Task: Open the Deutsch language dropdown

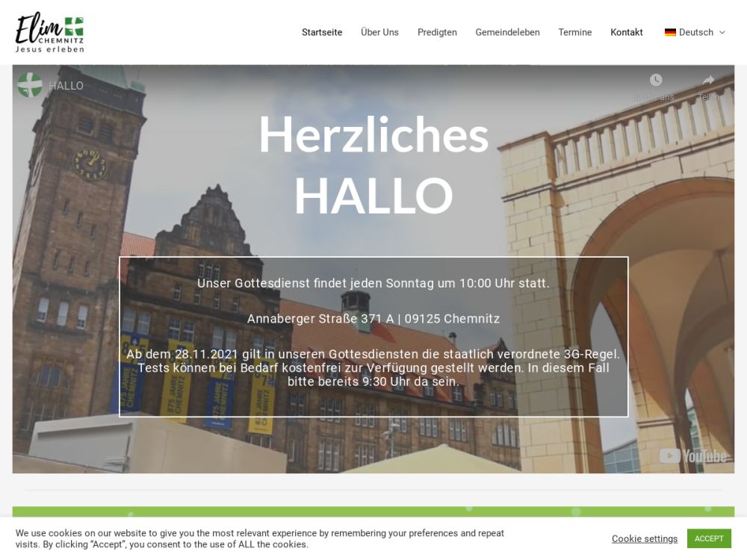Action: (695, 32)
